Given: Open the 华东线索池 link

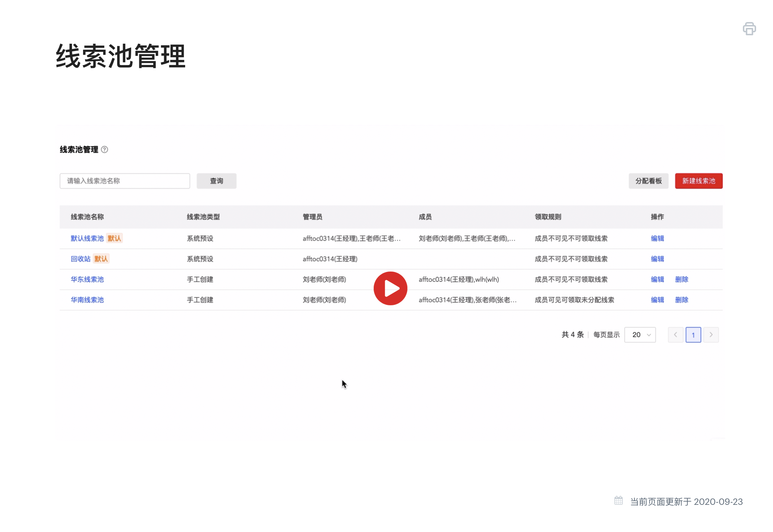Looking at the screenshot, I should pyautogui.click(x=87, y=280).
